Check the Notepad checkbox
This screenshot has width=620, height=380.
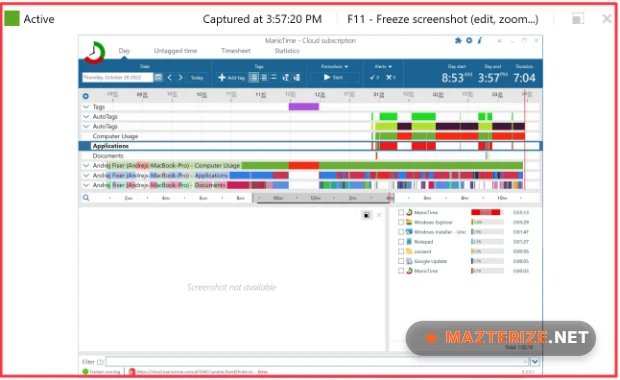pos(401,242)
